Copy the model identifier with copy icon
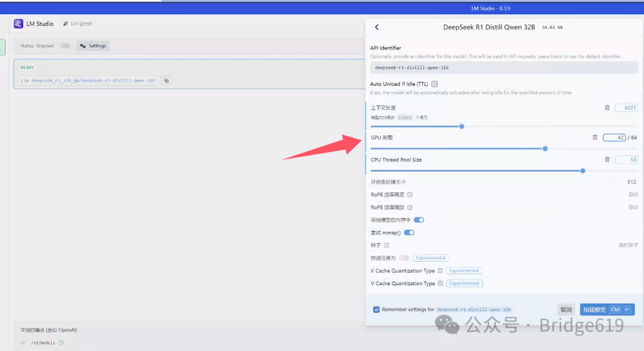Viewport: 644px width, 351px height. 166,80
